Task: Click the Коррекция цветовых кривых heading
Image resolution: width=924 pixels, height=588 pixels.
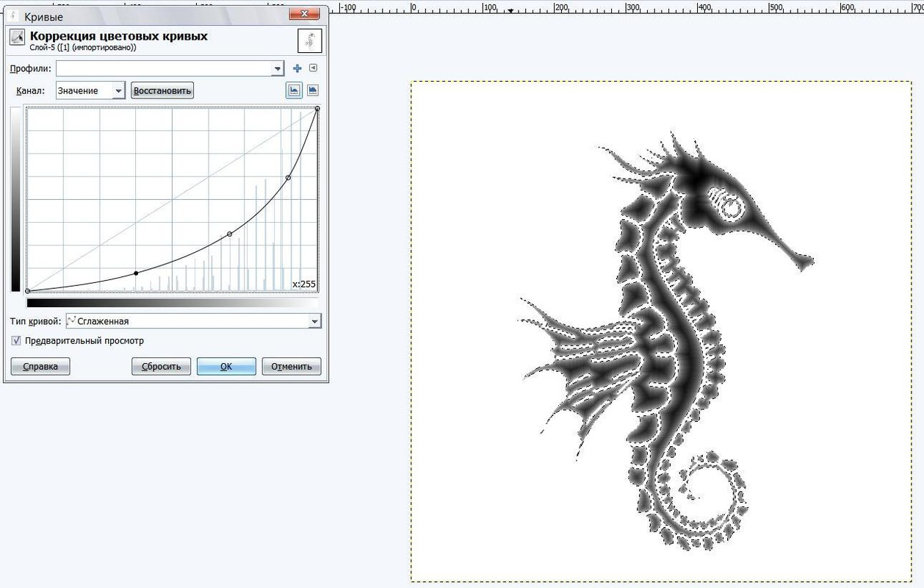Action: tap(118, 35)
